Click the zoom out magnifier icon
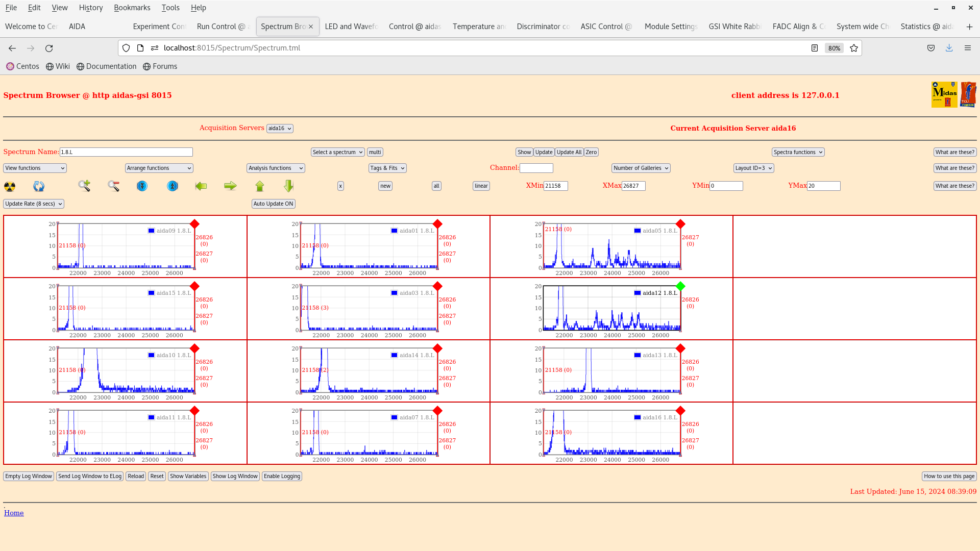The image size is (980, 551). tap(113, 186)
